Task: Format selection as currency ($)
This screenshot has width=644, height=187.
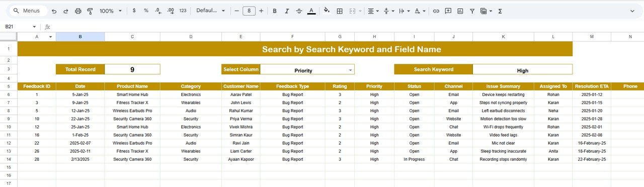Action: [x=134, y=11]
